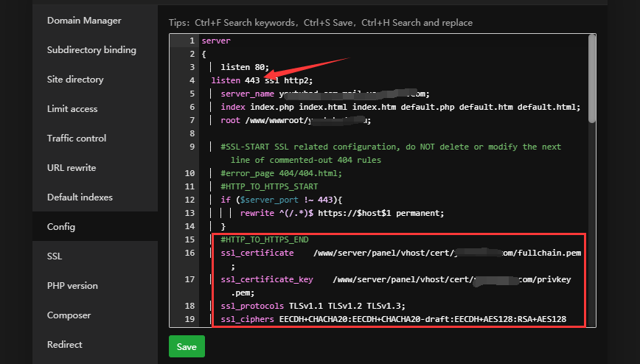Select the URL rewrite tab

72,168
